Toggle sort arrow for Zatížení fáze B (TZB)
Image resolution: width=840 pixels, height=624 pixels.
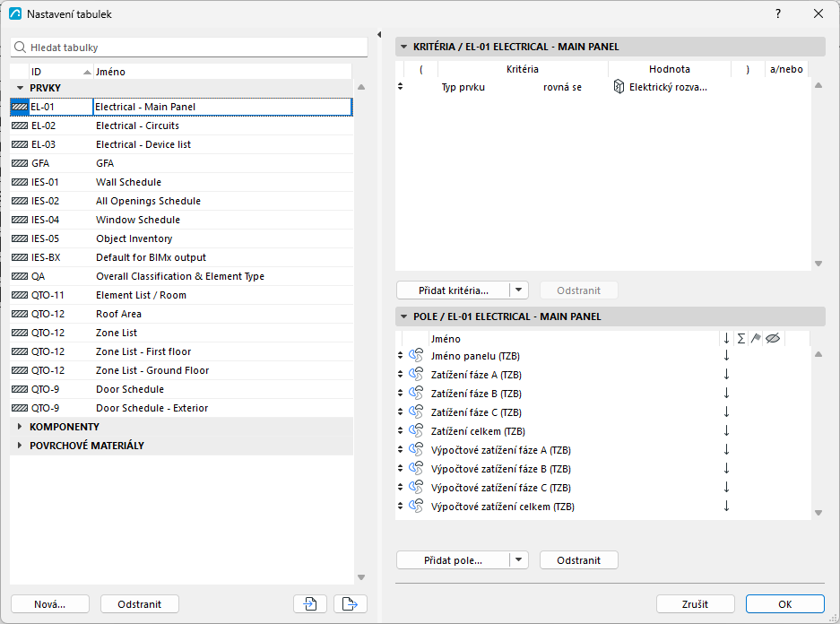(x=726, y=394)
